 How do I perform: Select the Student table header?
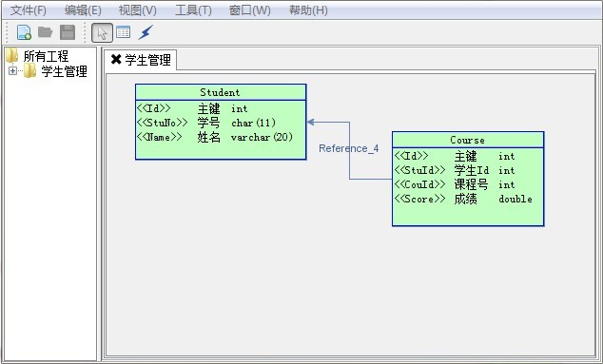tap(221, 92)
